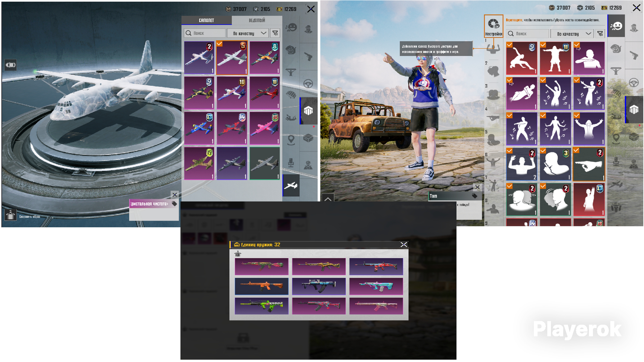Open skydiving figure icon in airplane screen sidebar
644x362 pixels.
tap(291, 117)
